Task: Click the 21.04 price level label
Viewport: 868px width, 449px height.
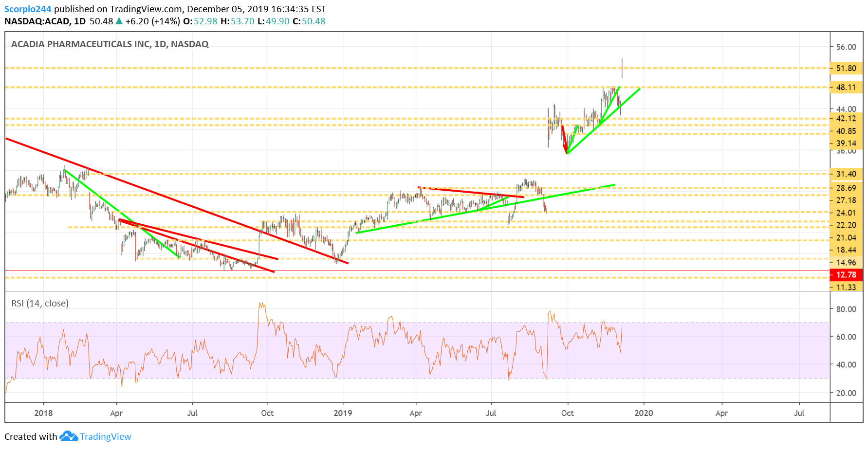Action: click(x=846, y=237)
